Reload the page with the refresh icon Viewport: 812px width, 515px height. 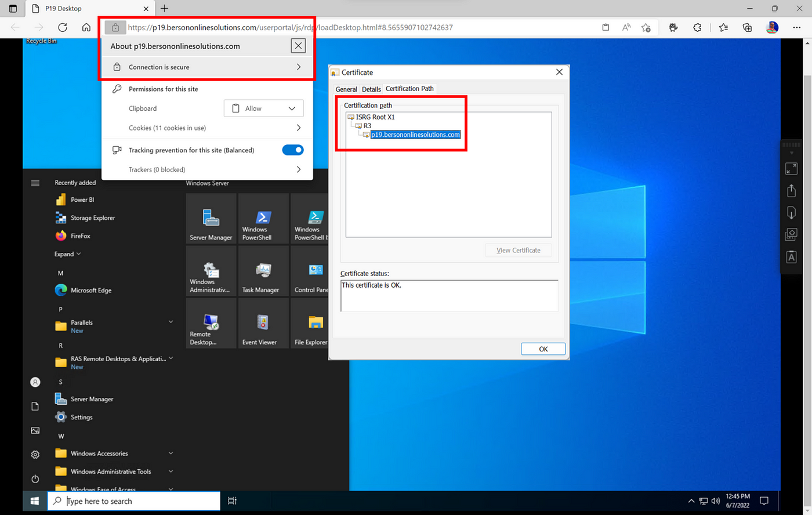point(63,27)
